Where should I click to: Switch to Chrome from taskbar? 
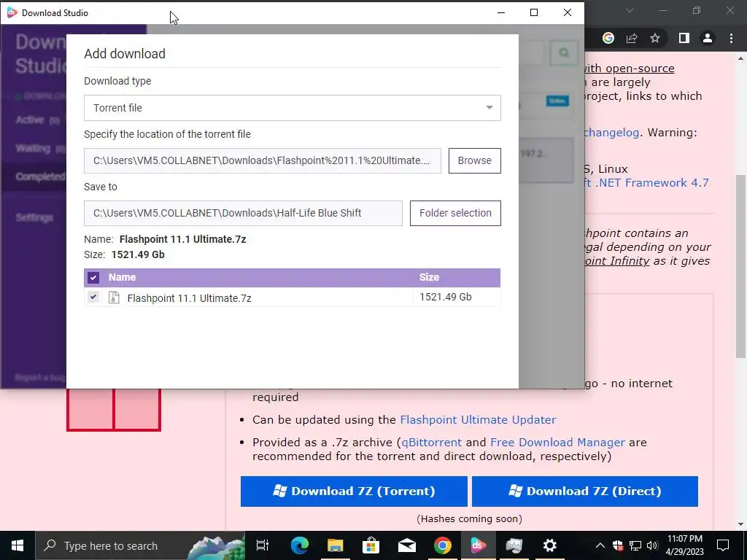[443, 545]
